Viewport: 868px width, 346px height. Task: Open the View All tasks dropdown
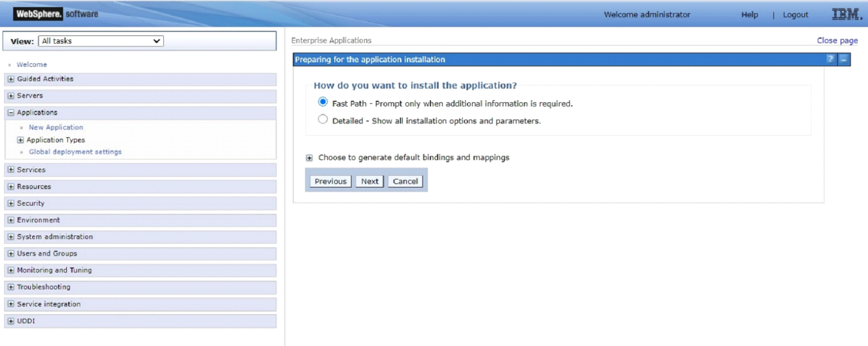tap(101, 41)
